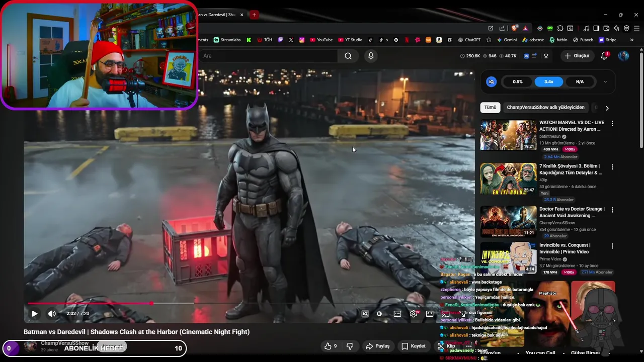Image resolution: width=644 pixels, height=362 pixels.
Task: Open the Netflix bookmark icon
Action: 407,40
